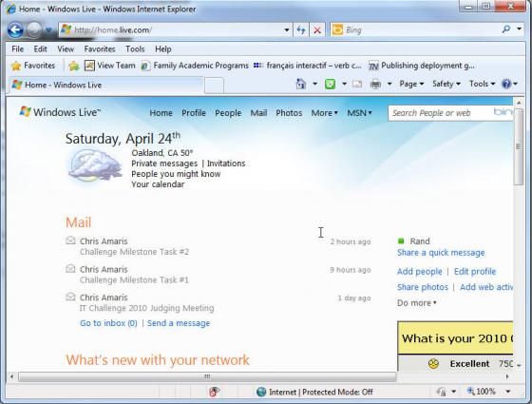The width and height of the screenshot is (532, 404).
Task: Click the browser Forward arrow button
Action: (x=34, y=30)
